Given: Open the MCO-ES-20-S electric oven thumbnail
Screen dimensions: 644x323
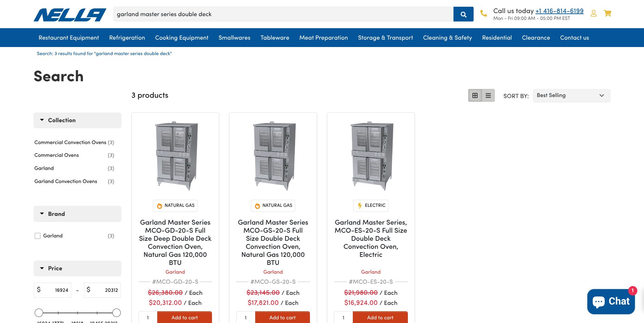Looking at the screenshot, I should 371,155.
